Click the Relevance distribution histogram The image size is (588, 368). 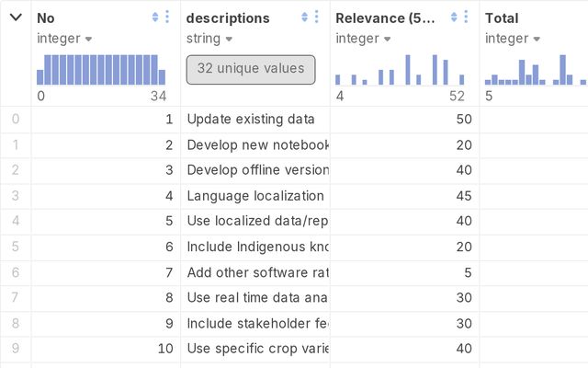(x=400, y=70)
